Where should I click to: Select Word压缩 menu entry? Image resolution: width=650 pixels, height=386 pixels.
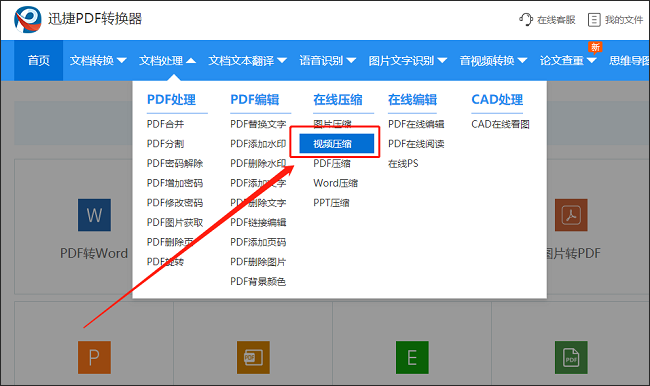point(335,183)
